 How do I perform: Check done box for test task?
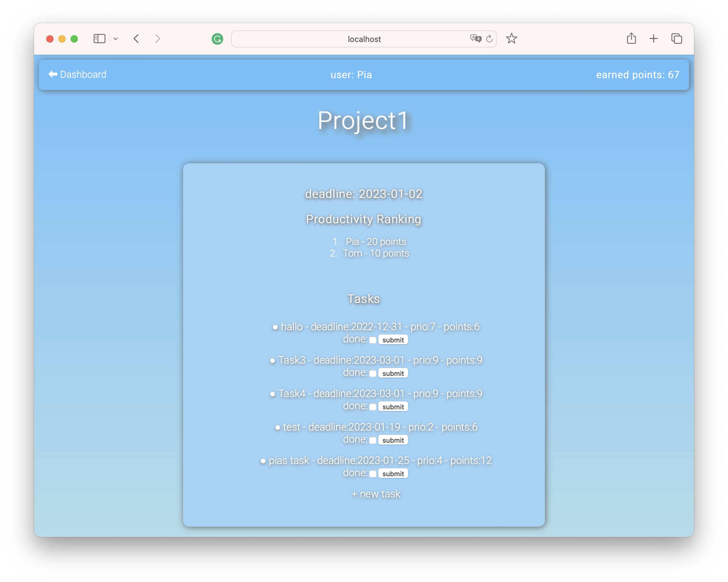373,440
